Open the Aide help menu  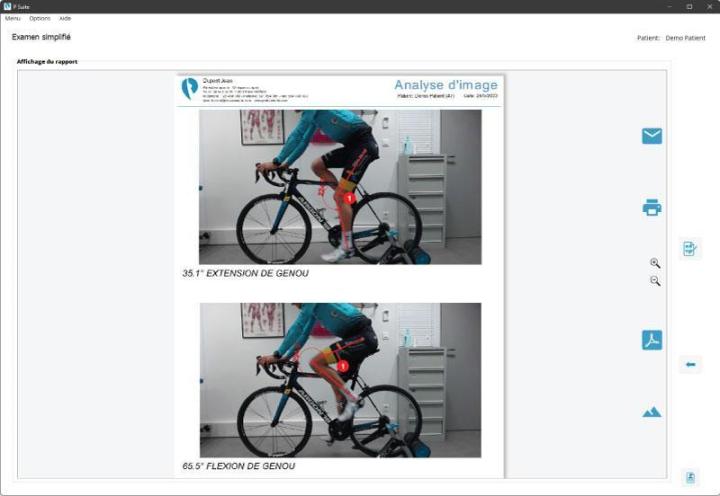pyautogui.click(x=65, y=18)
